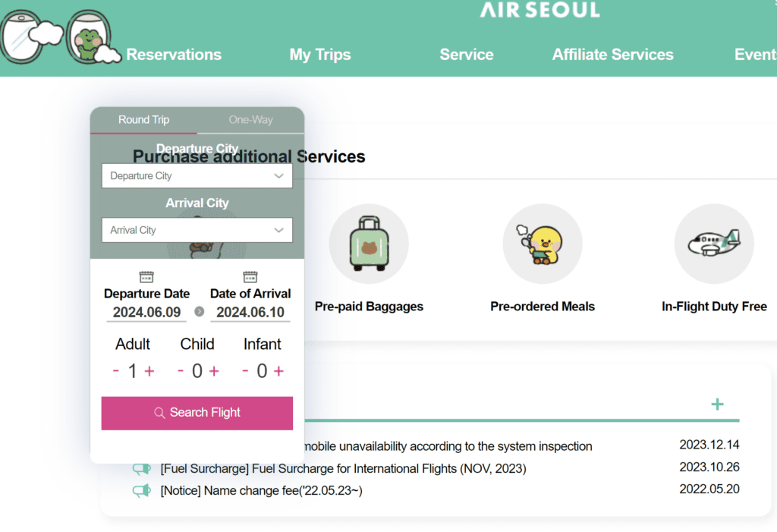The height and width of the screenshot is (532, 777).
Task: Increase Infant passenger count with plus
Action: (278, 371)
